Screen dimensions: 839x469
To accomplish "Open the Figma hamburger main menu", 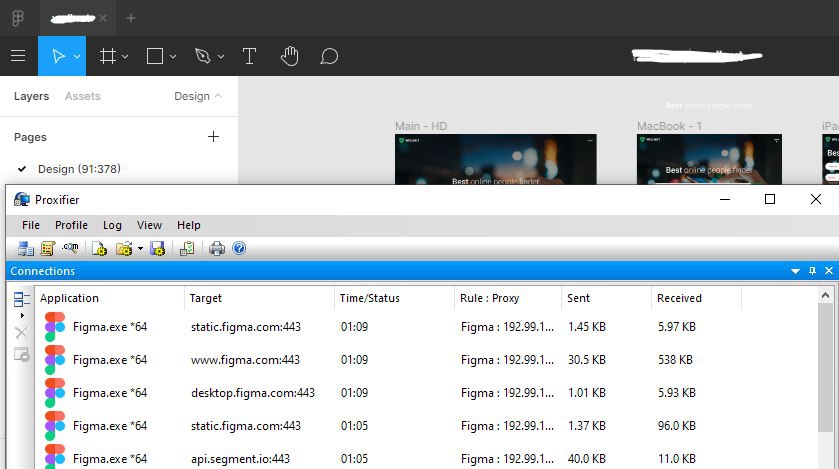I will (18, 56).
